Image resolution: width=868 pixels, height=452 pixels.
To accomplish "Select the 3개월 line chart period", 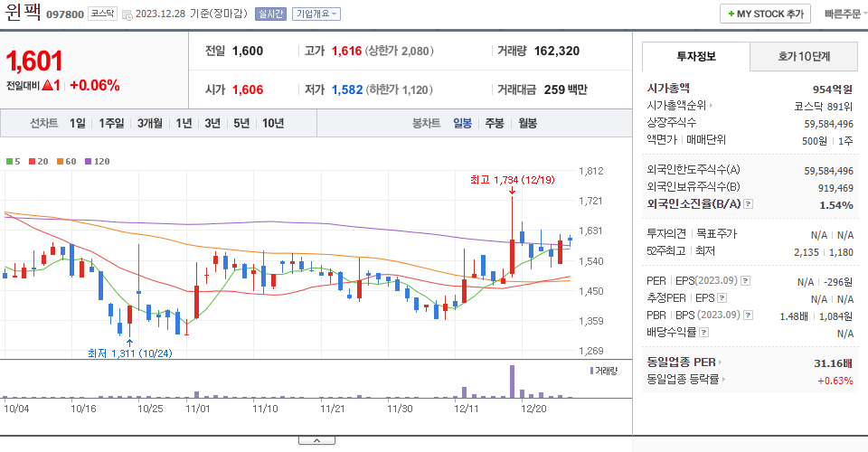I will [150, 123].
